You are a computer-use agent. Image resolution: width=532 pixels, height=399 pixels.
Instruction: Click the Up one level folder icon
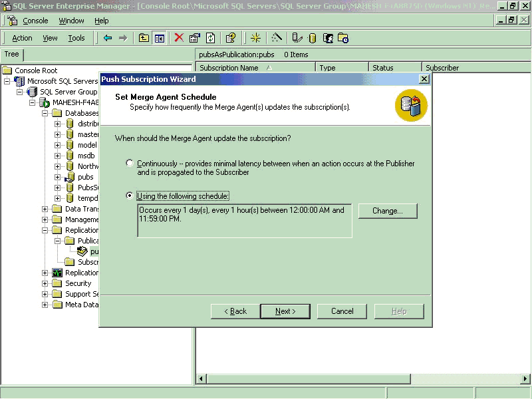144,38
